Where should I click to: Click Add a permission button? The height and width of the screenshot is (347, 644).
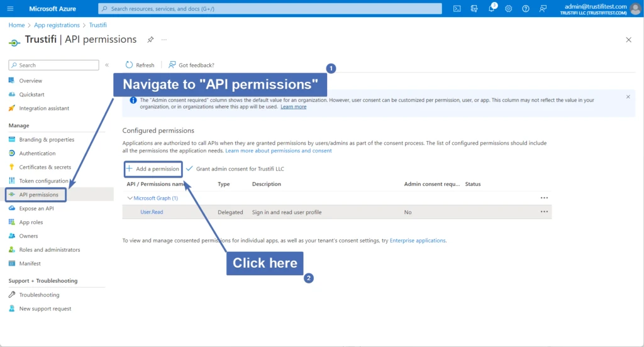153,169
